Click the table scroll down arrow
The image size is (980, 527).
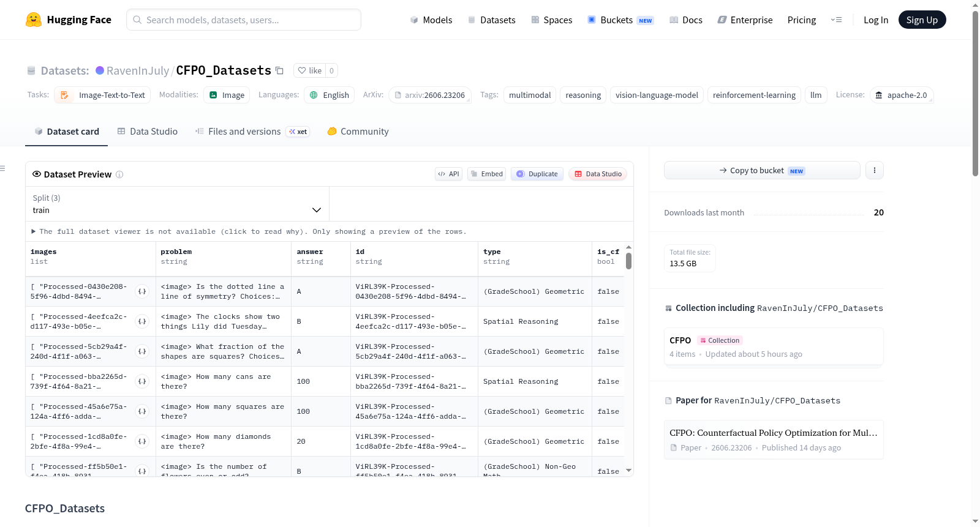pos(628,471)
